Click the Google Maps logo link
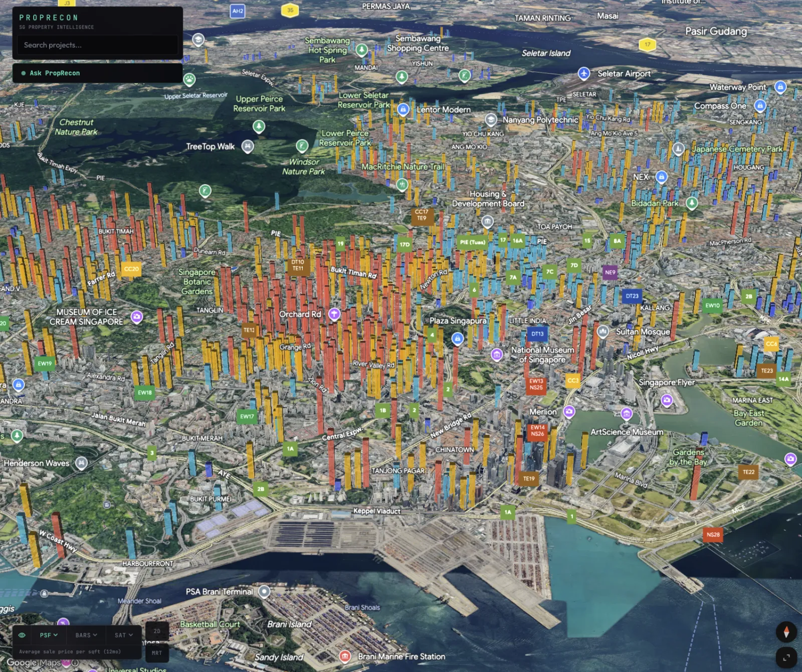Screen dimensions: 802x672 click(33, 662)
